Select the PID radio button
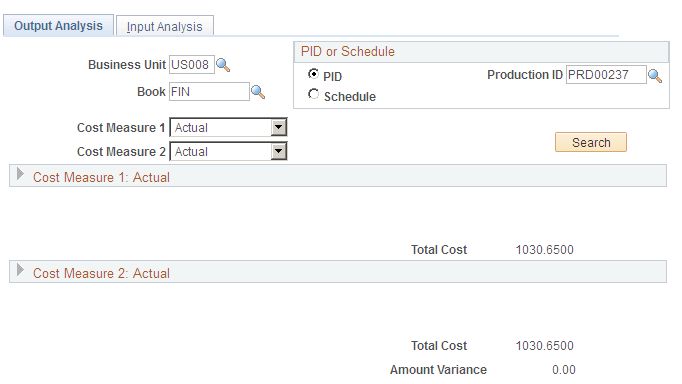 click(x=313, y=74)
